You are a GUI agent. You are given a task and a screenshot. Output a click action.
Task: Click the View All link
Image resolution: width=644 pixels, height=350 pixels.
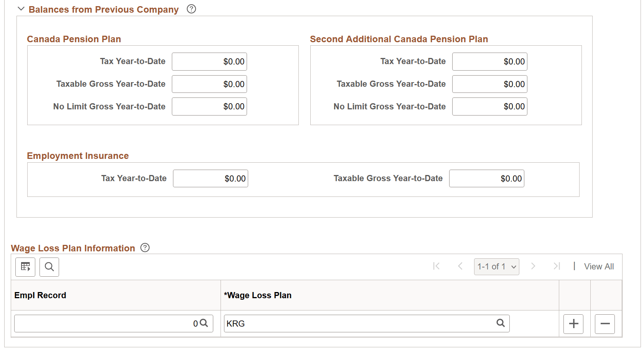(x=599, y=266)
